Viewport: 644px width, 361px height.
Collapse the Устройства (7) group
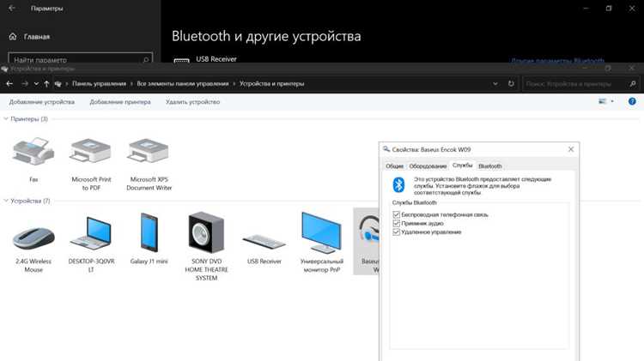click(x=6, y=201)
